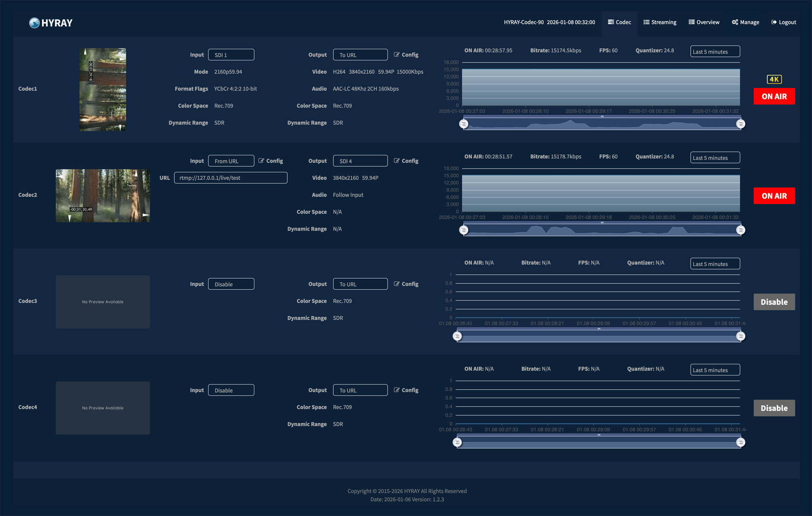Click Codec1 output Config edit icon
Viewport: 812px width, 516px height.
tap(397, 55)
